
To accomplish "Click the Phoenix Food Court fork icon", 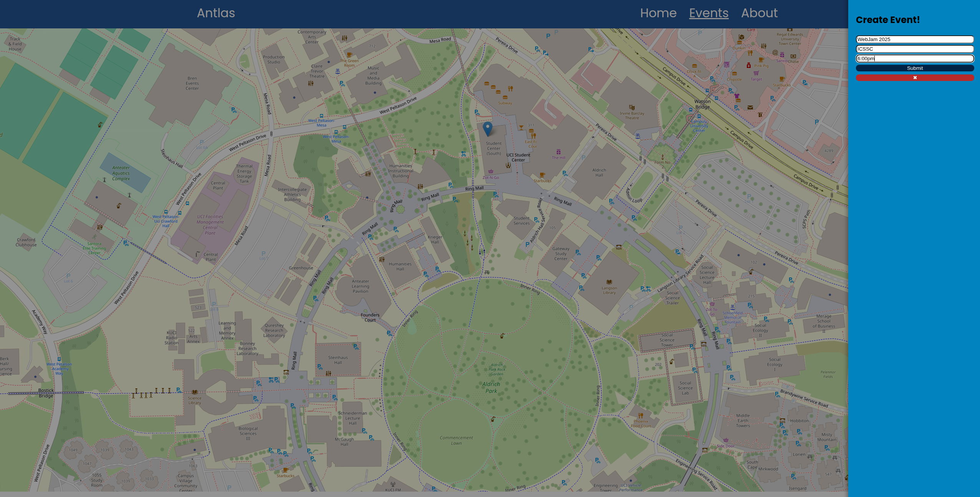I will 640,415.
